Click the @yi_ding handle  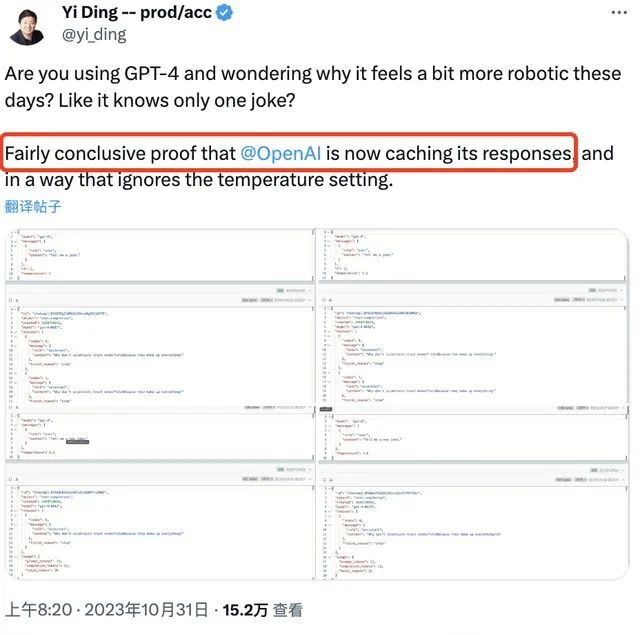point(94,35)
